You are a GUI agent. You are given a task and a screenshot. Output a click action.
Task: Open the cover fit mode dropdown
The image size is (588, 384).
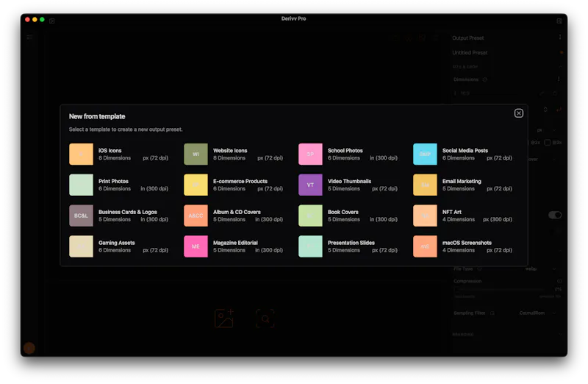coord(542,159)
